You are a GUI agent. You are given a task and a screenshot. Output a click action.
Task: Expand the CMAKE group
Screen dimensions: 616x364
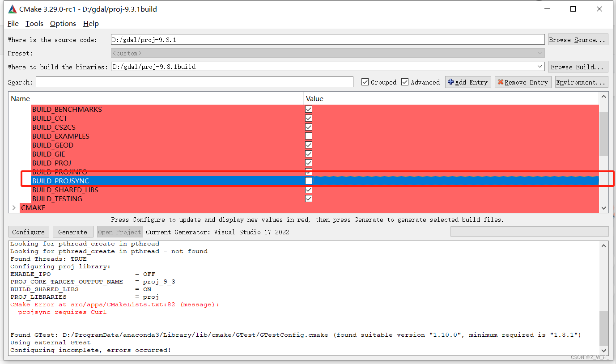coord(14,207)
